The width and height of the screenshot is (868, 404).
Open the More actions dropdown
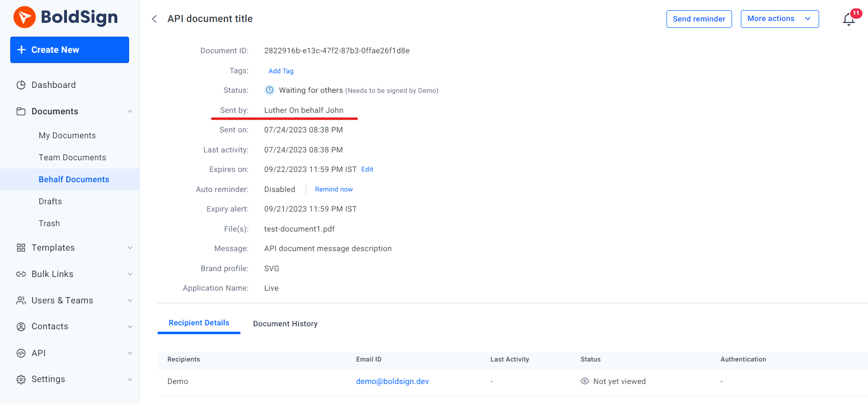click(779, 19)
